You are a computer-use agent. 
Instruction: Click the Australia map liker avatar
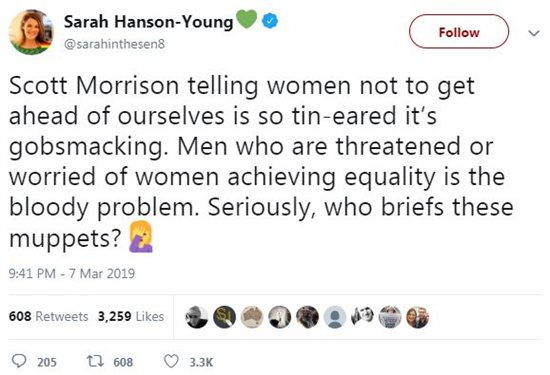pyautogui.click(x=252, y=317)
